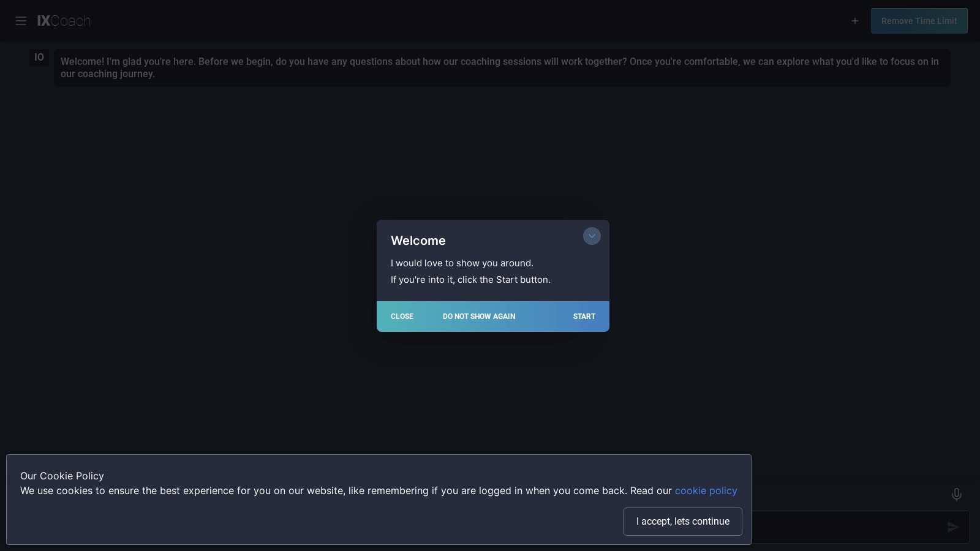Click the "Our Cookie Policy" heading
980x551 pixels.
point(62,476)
